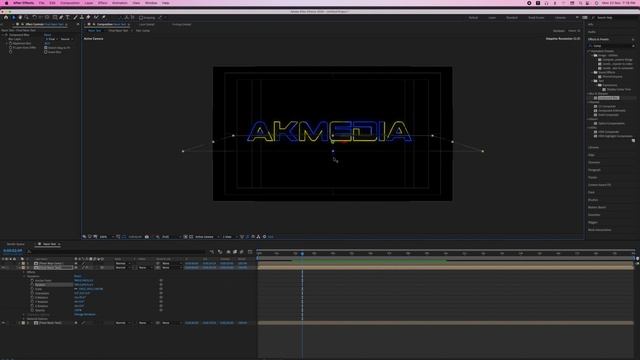The width and height of the screenshot is (640, 360).
Task: Open the Active Camera view dropdown
Action: tap(206, 237)
